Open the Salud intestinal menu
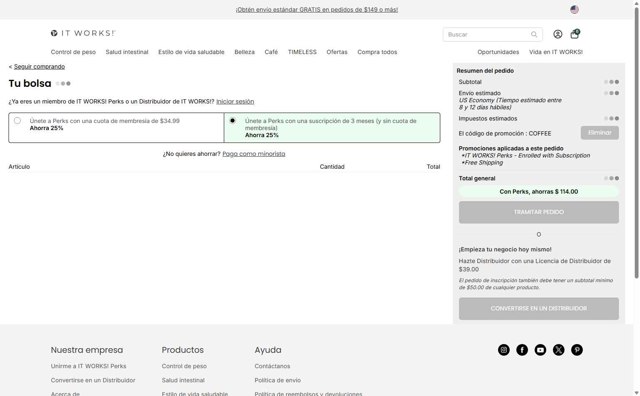640x396 pixels. coord(127,52)
